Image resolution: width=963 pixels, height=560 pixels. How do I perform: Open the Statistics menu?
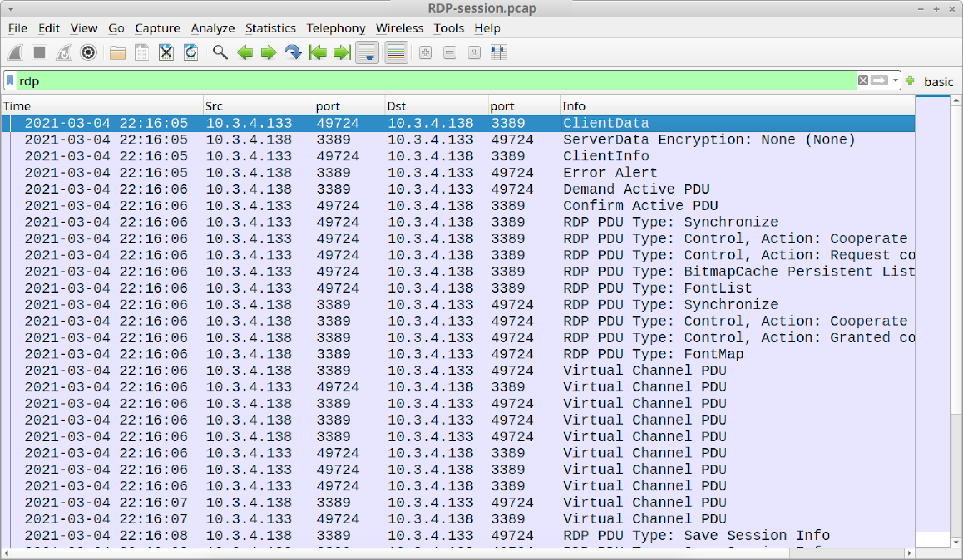click(x=271, y=28)
